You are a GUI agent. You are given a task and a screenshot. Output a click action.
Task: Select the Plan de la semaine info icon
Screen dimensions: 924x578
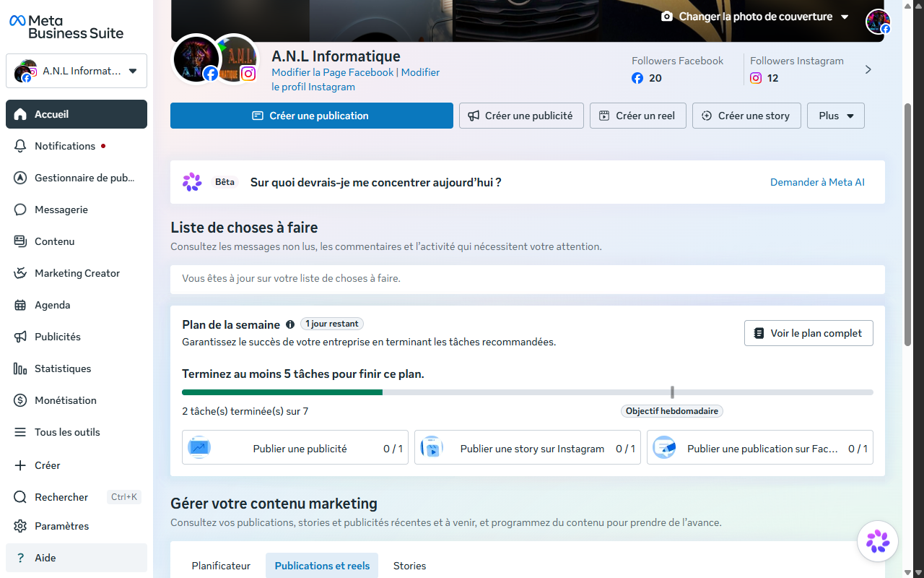tap(290, 324)
